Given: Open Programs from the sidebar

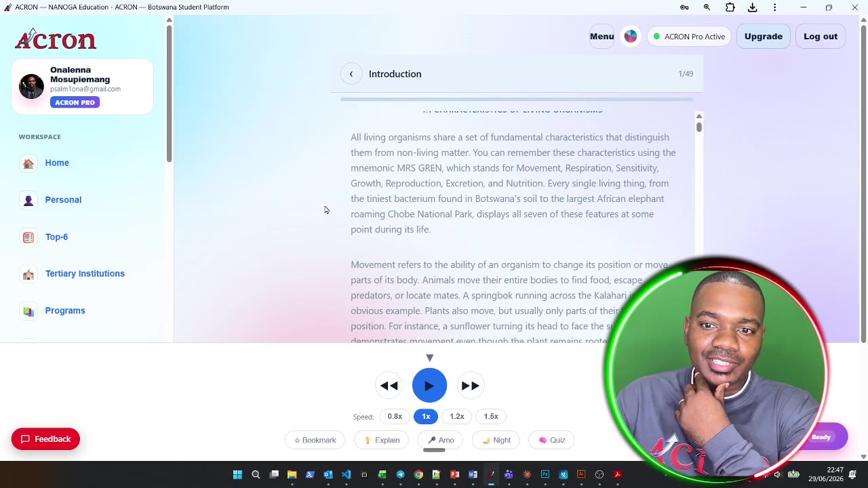Looking at the screenshot, I should [x=65, y=310].
